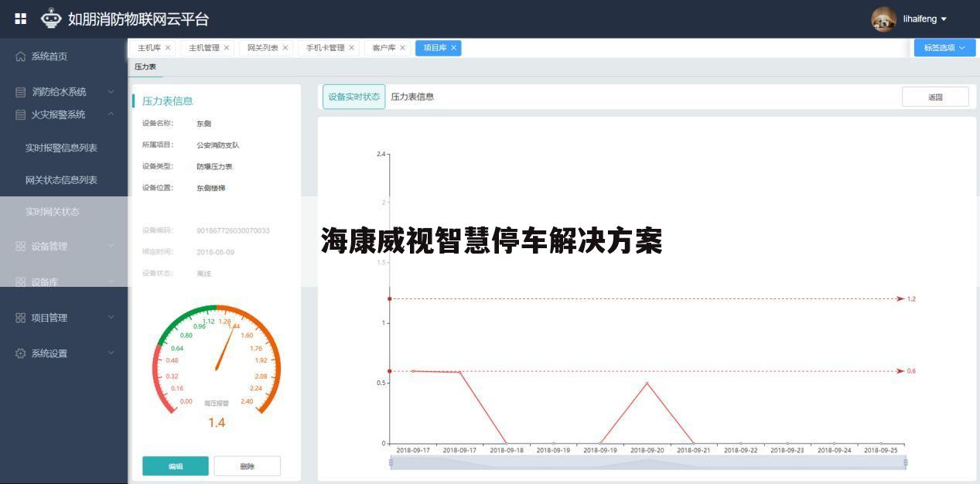Close the 客户库 tab
980x484 pixels.
pos(402,48)
